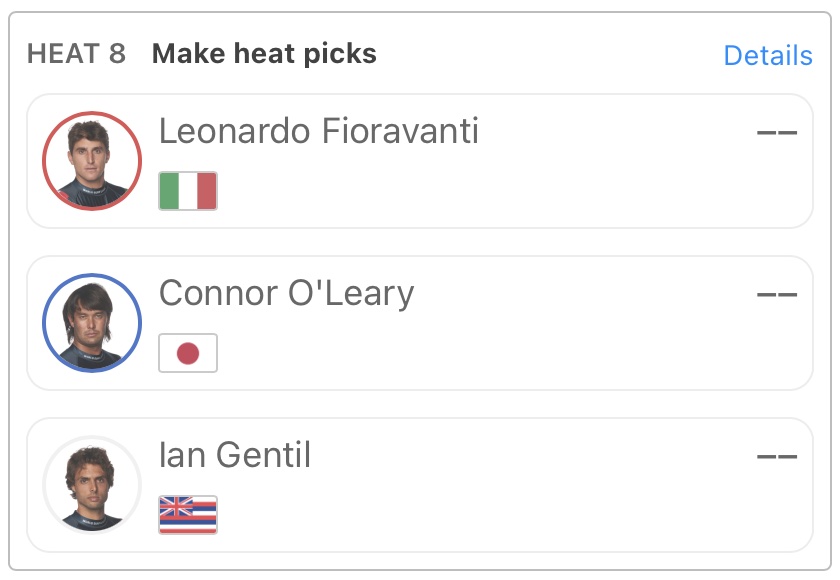
Task: Click Connor O'Leary's profile photo
Action: click(x=92, y=323)
